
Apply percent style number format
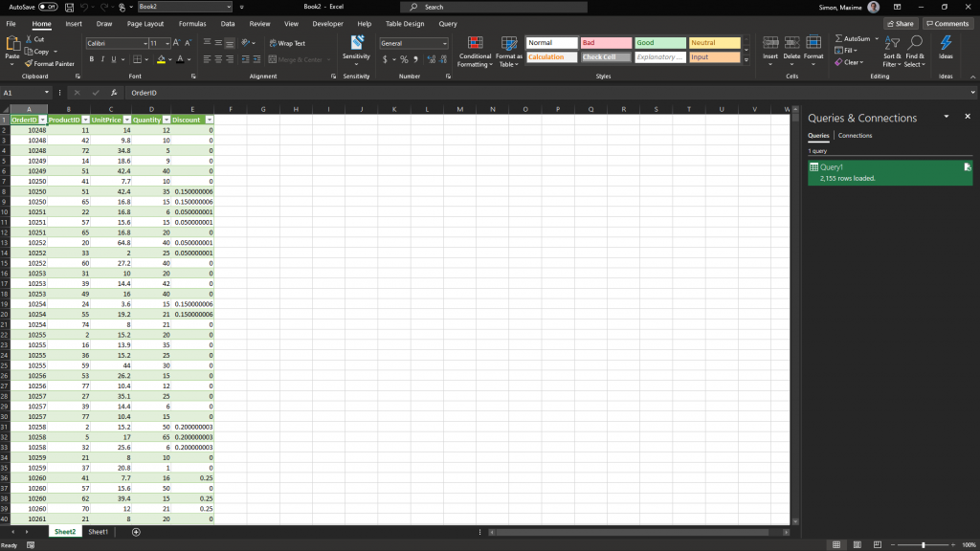coord(404,60)
